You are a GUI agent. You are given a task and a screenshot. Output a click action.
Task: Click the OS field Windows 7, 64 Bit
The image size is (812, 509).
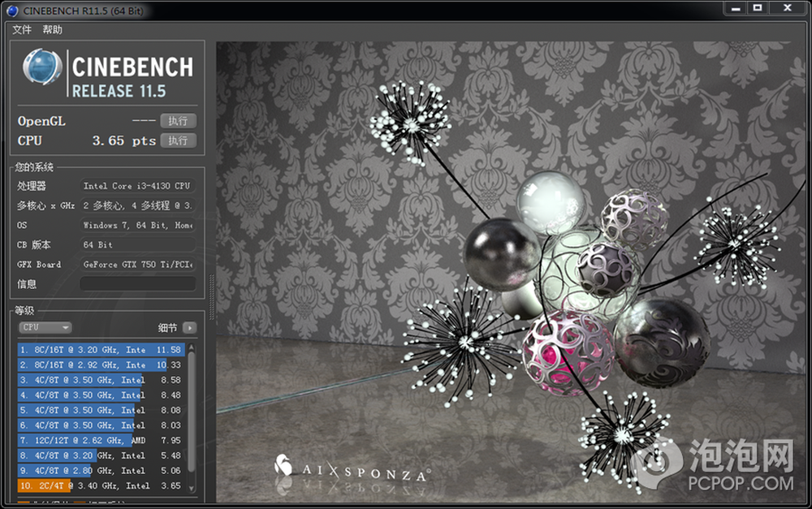(138, 225)
